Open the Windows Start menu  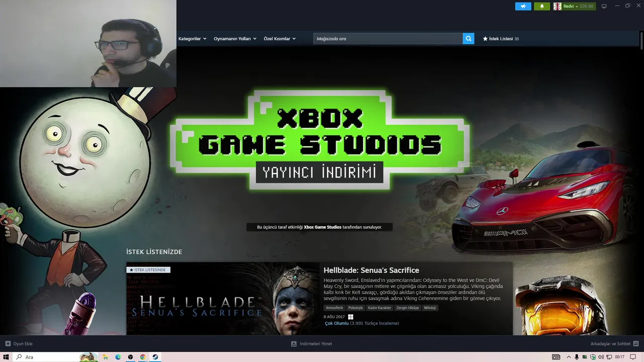coord(6,357)
